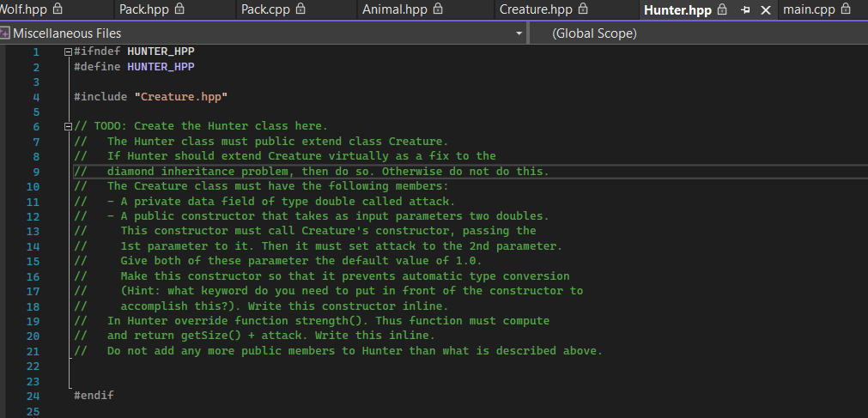Viewport: 868px width, 418px height.
Task: Click the "must have the following members" comment line
Action: 261,186
